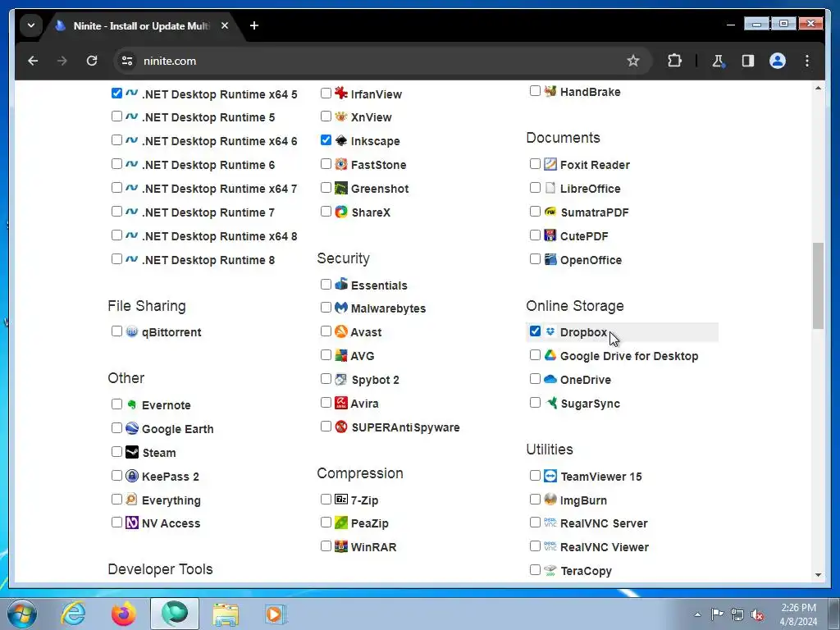Open Internet Explorer from the taskbar
Viewport: 840px width, 630px height.
73,614
